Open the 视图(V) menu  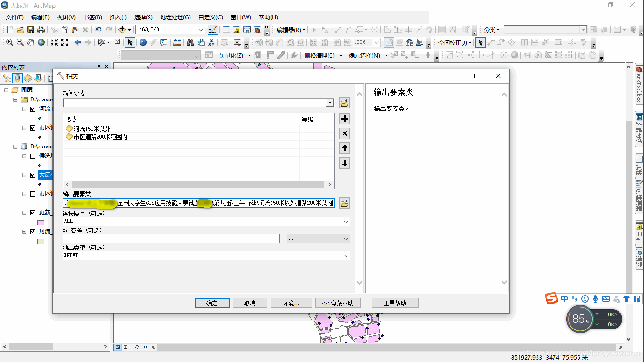66,17
